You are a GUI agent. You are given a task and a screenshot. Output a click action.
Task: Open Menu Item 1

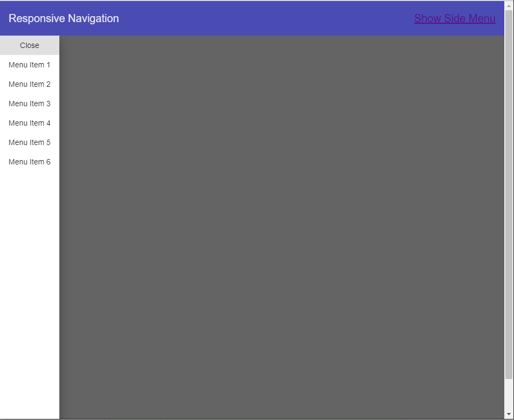coord(30,65)
